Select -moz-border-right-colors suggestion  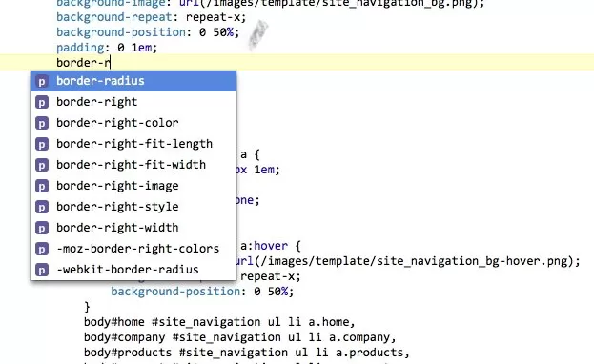click(x=133, y=249)
